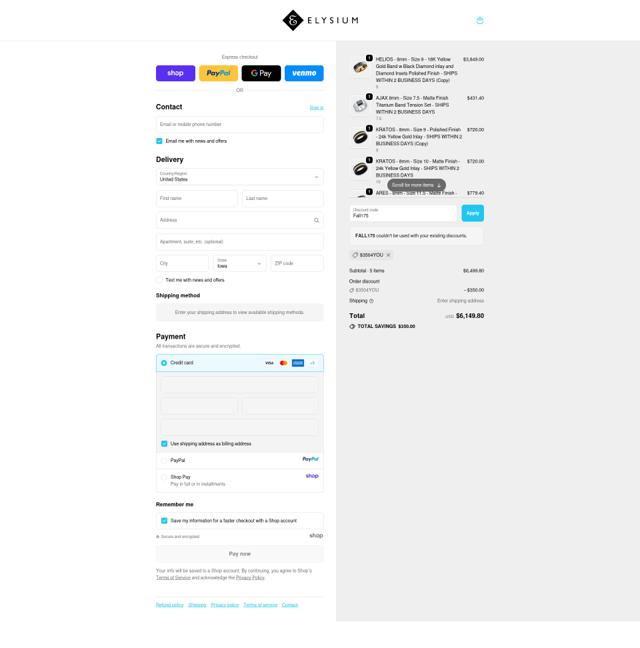Remove the applied discount code tag

(x=388, y=255)
